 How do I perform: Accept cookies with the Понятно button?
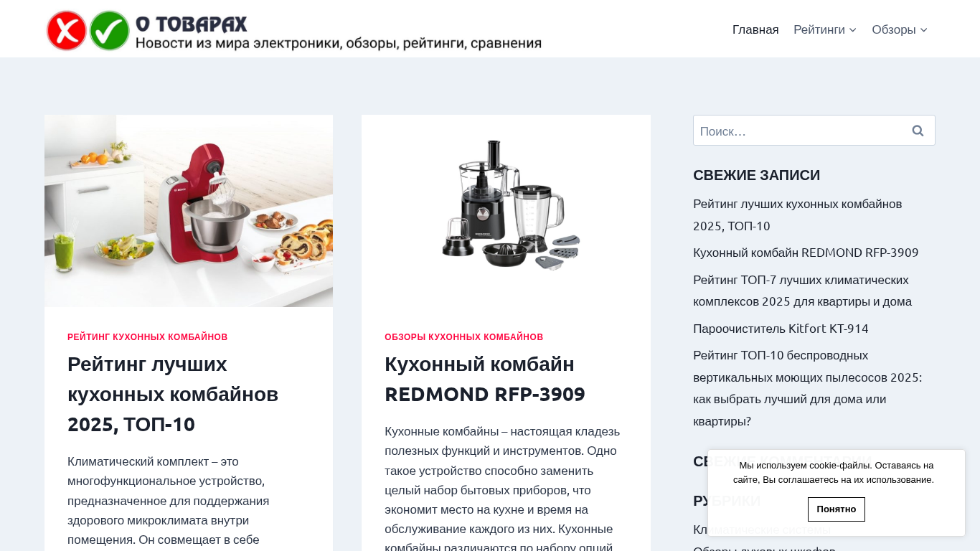point(837,509)
